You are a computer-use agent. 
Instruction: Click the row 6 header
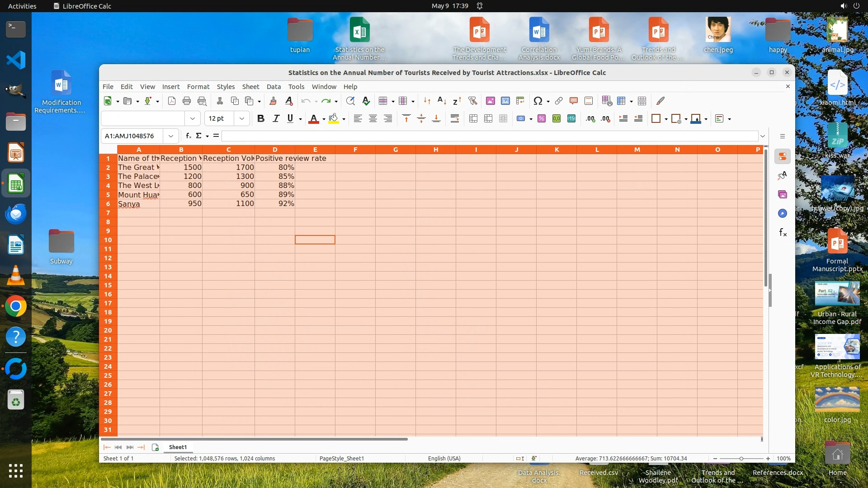[x=108, y=204]
